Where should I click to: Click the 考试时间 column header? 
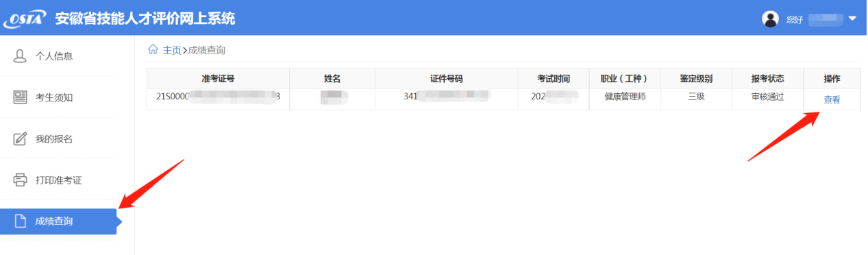554,79
